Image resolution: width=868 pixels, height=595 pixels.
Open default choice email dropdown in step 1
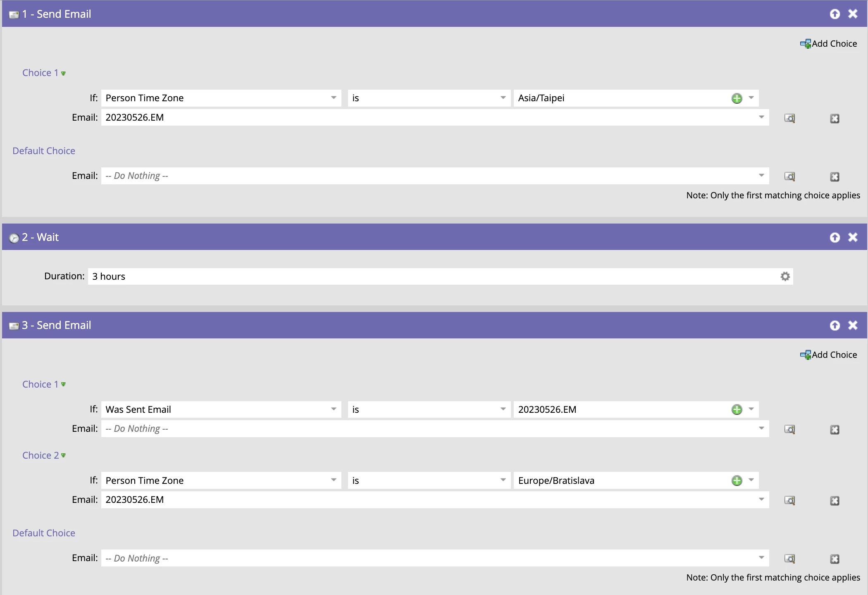point(761,176)
